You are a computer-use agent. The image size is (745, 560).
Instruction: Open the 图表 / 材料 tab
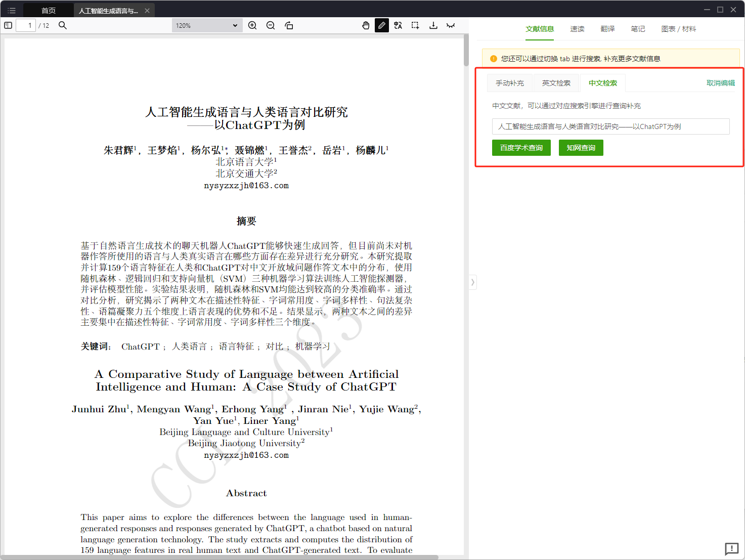pos(678,29)
